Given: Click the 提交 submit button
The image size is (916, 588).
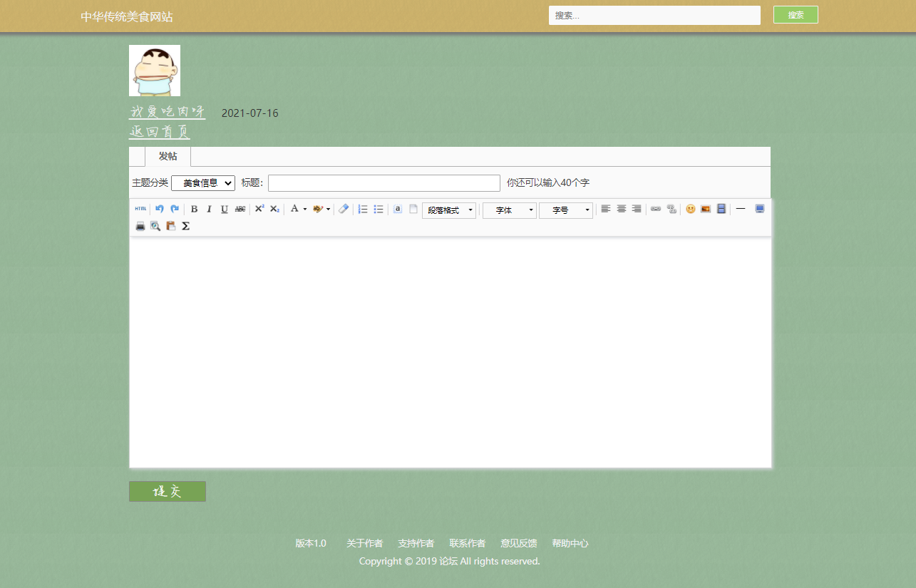Looking at the screenshot, I should pos(168,491).
